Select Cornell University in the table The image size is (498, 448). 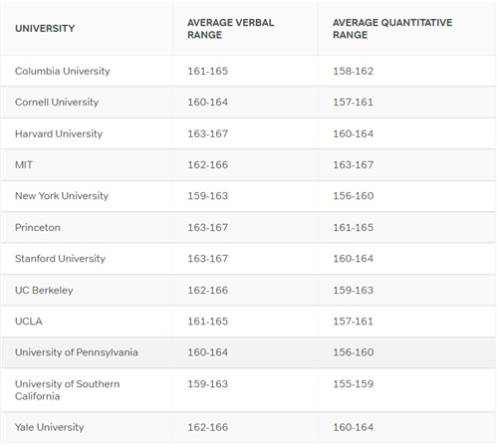pos(57,103)
